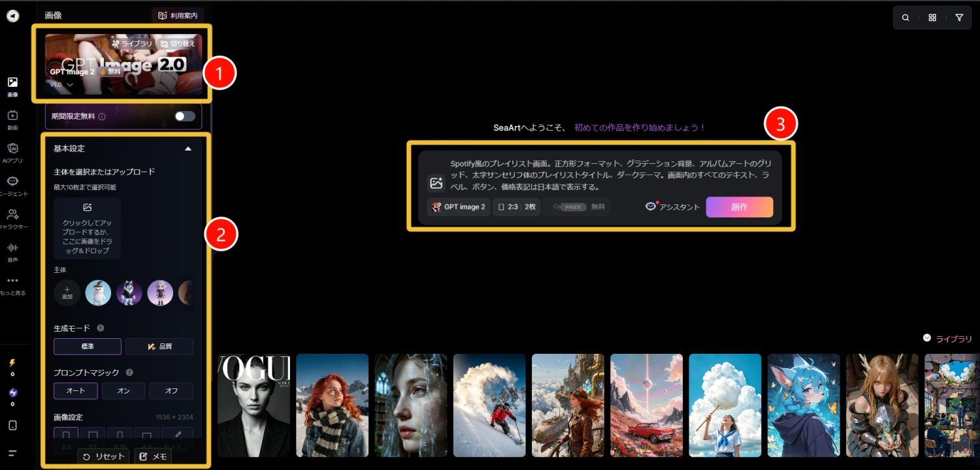Viewport: 980px width, 470px height.
Task: Open the red-haired woman with scarf thumbnail
Action: click(332, 405)
